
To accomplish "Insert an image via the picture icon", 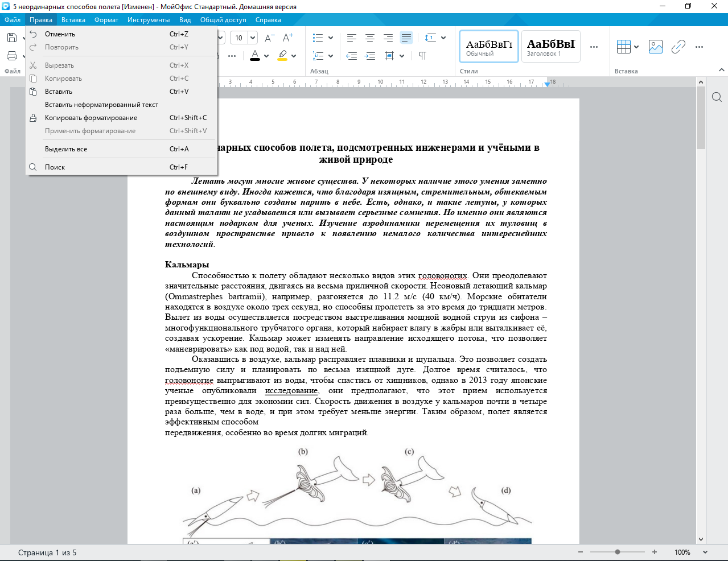I will [656, 47].
